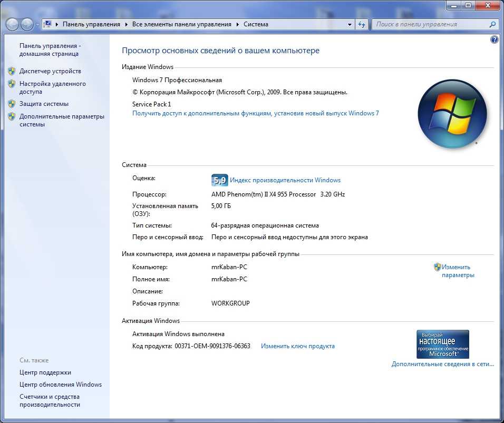
Task: Click the Back navigation arrow button
Action: point(13,24)
